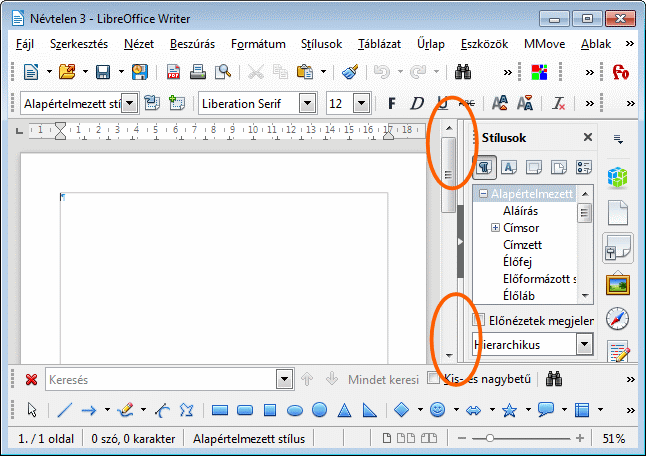Expand the Címsor style tree node
Viewport: 646px width, 456px height.
495,228
